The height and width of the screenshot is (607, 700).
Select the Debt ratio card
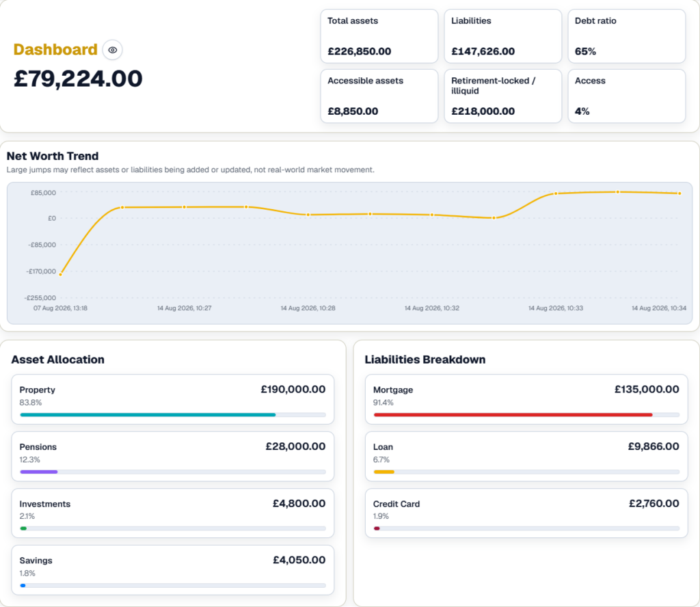626,36
